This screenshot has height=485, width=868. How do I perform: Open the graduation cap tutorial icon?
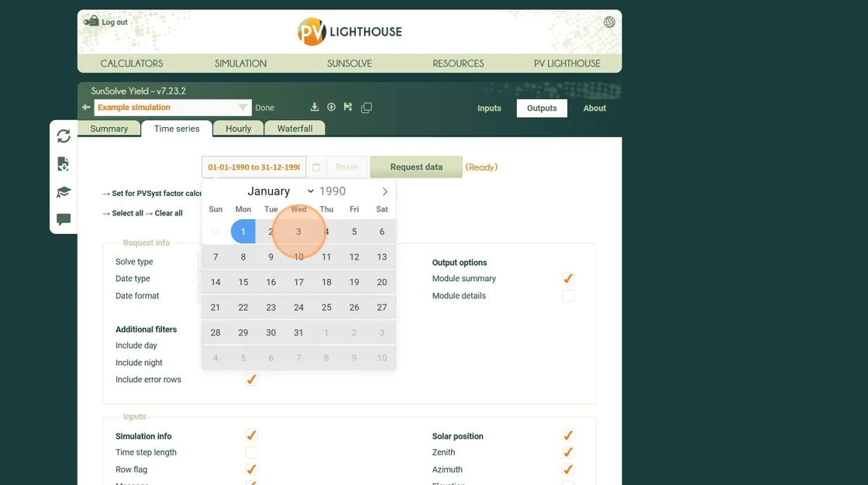coord(64,192)
